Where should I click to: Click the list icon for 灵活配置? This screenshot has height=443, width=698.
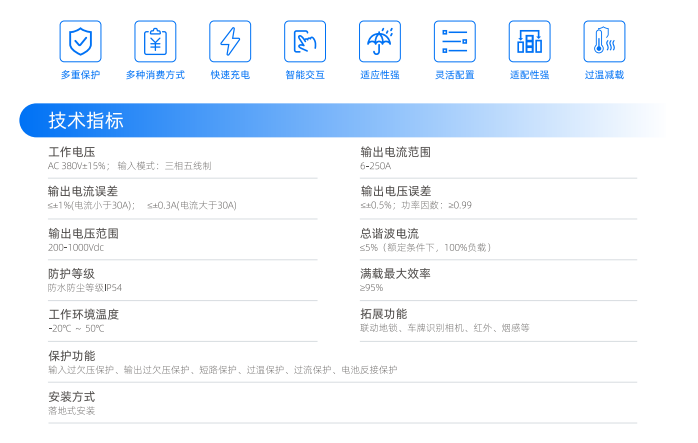[454, 41]
